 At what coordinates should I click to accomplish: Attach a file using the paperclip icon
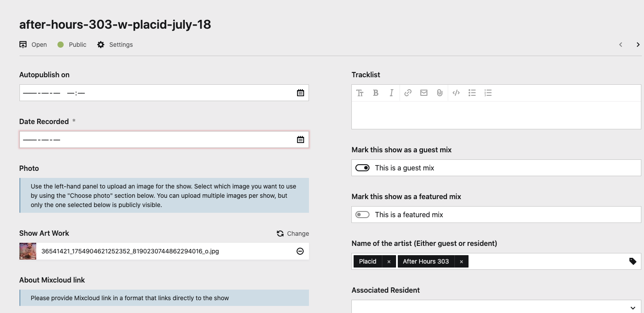439,93
